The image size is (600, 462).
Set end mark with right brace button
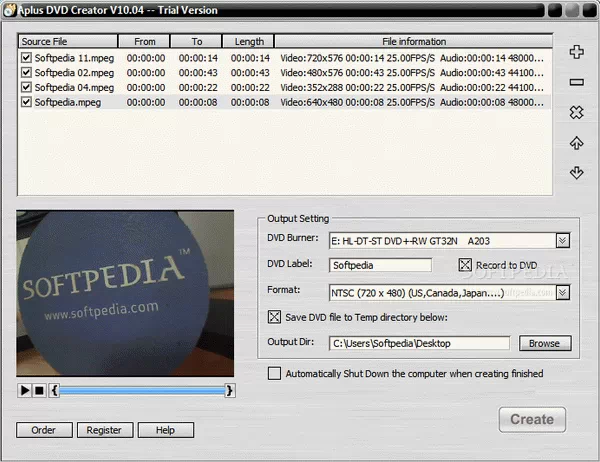[x=229, y=390]
